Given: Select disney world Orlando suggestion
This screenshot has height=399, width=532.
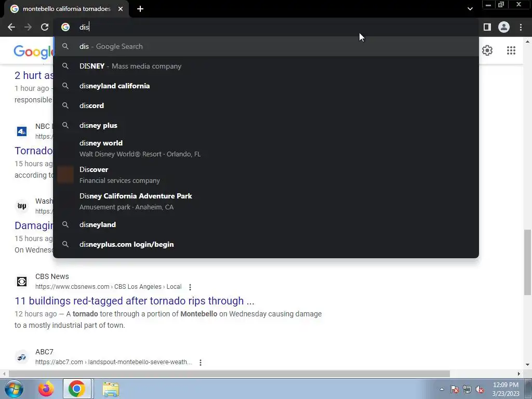Looking at the screenshot, I should click(x=266, y=148).
